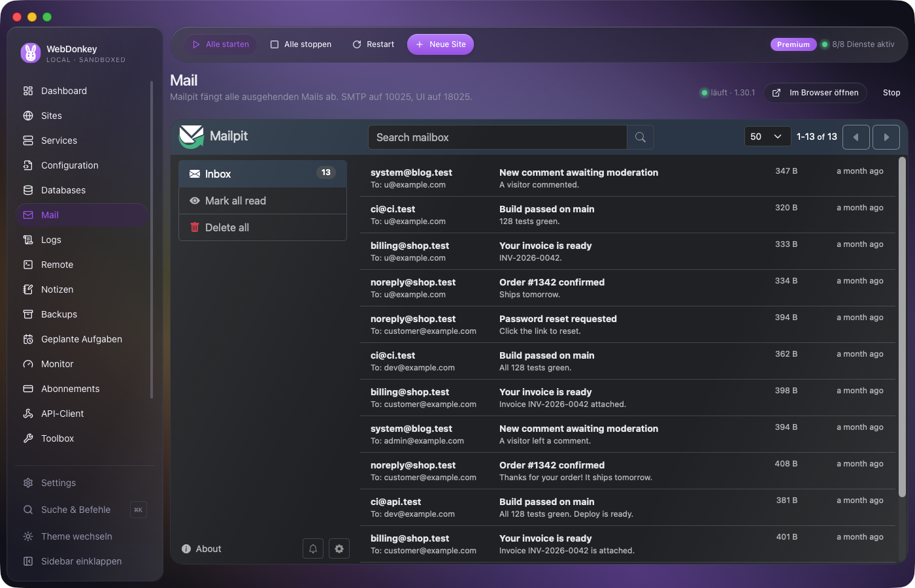
Task: Open the messages-per-page dropdown showing 50
Action: point(768,137)
